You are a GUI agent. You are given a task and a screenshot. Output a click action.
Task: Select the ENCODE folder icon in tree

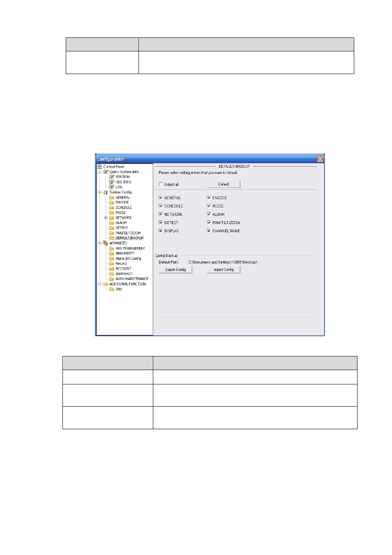click(112, 202)
